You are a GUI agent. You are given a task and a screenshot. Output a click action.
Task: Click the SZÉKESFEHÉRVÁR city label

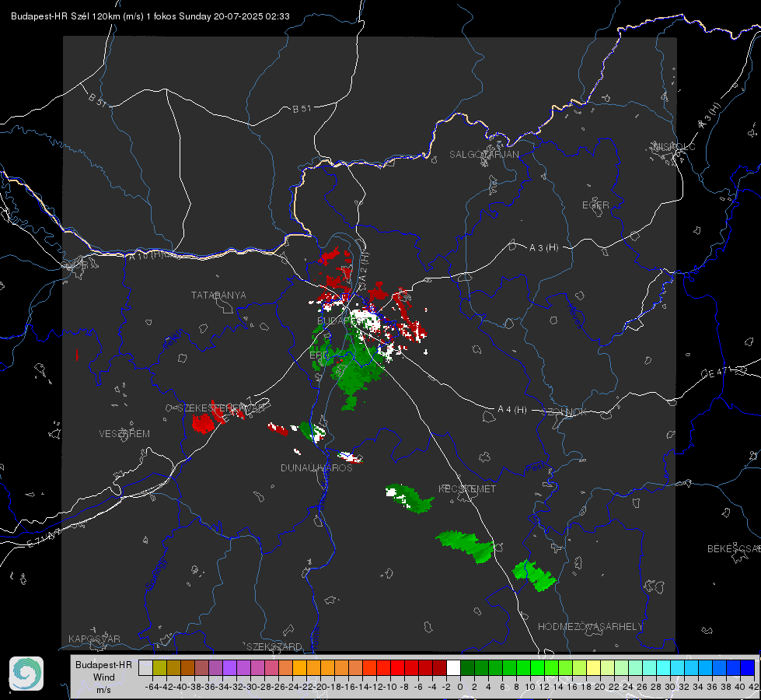(x=221, y=408)
